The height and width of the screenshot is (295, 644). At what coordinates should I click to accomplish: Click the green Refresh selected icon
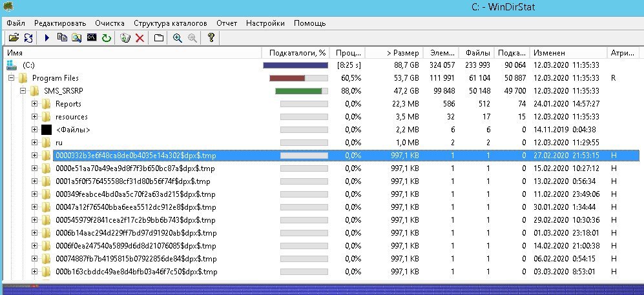click(107, 37)
